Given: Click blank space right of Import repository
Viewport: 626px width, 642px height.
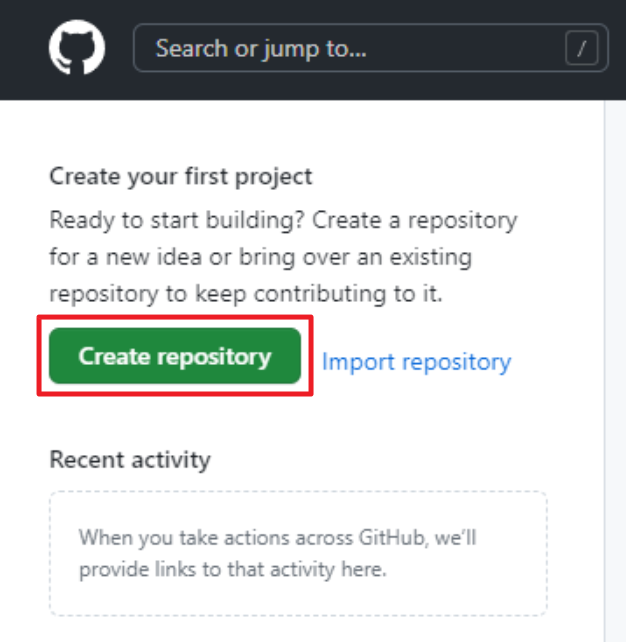Looking at the screenshot, I should (560, 362).
